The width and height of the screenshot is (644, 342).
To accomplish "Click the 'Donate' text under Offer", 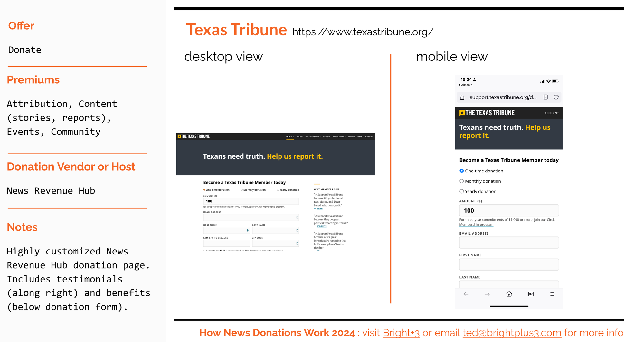I will 25,50.
